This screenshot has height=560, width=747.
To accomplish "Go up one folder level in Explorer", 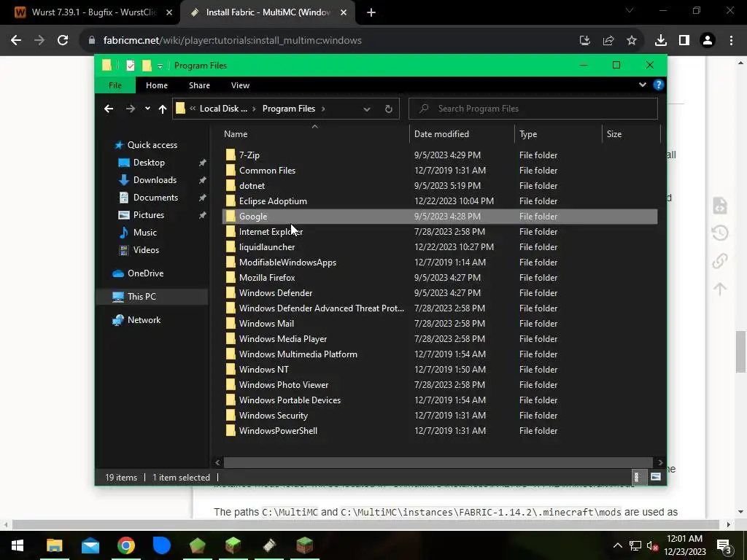I will coord(163,109).
